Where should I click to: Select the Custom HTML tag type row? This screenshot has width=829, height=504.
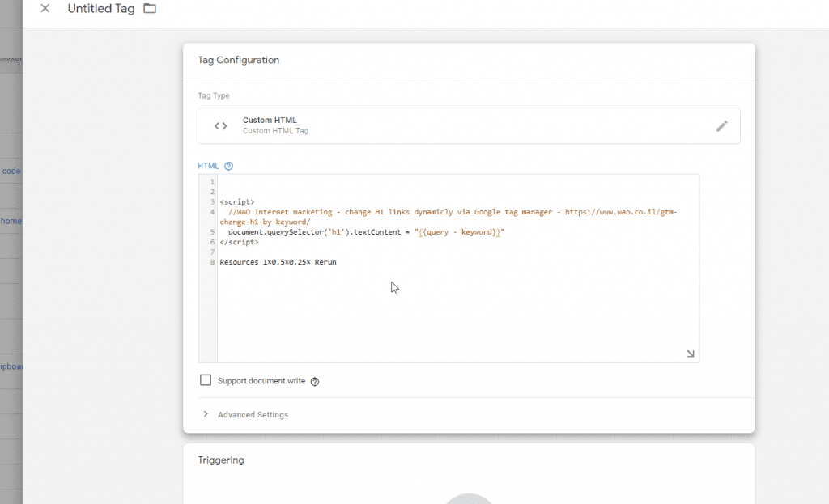pyautogui.click(x=469, y=125)
